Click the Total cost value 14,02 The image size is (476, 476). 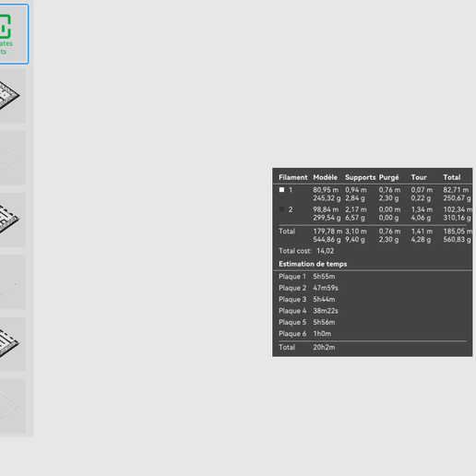click(x=325, y=251)
